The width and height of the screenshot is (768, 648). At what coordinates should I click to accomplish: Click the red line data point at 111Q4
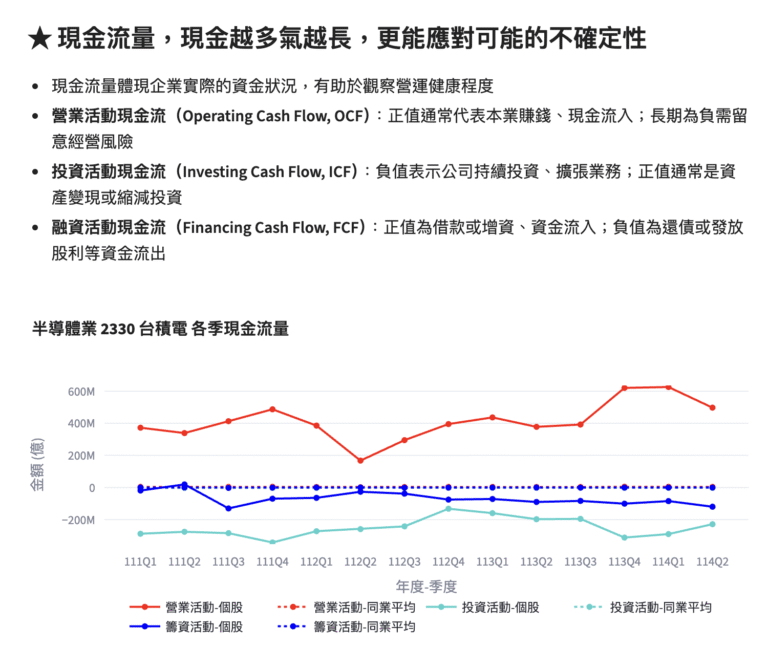[x=272, y=409]
